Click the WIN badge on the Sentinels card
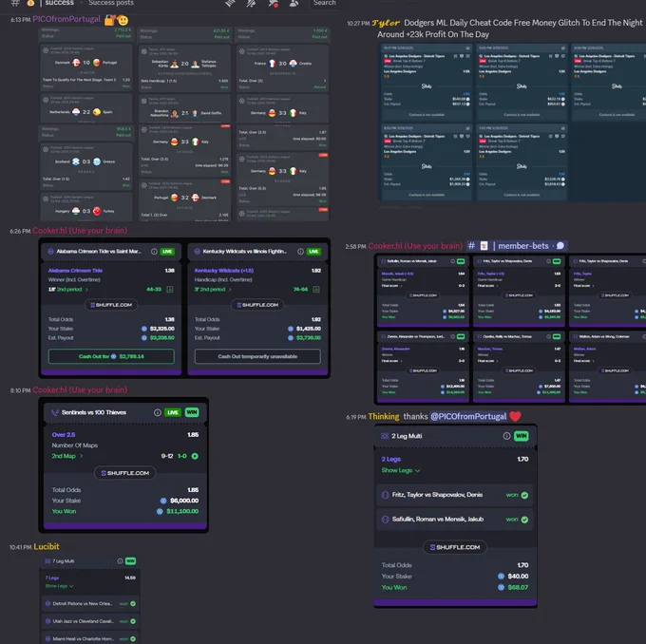This screenshot has height=644, width=646. click(192, 412)
